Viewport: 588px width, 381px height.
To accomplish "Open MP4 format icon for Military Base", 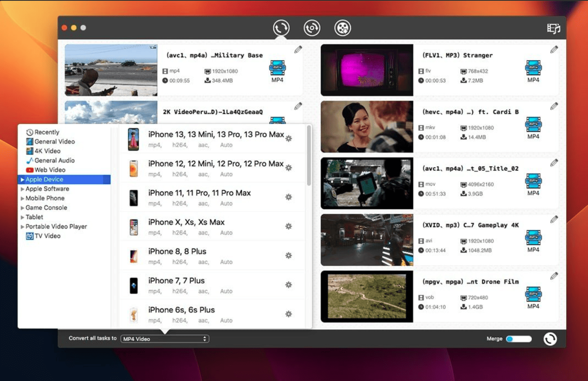I will [x=277, y=68].
